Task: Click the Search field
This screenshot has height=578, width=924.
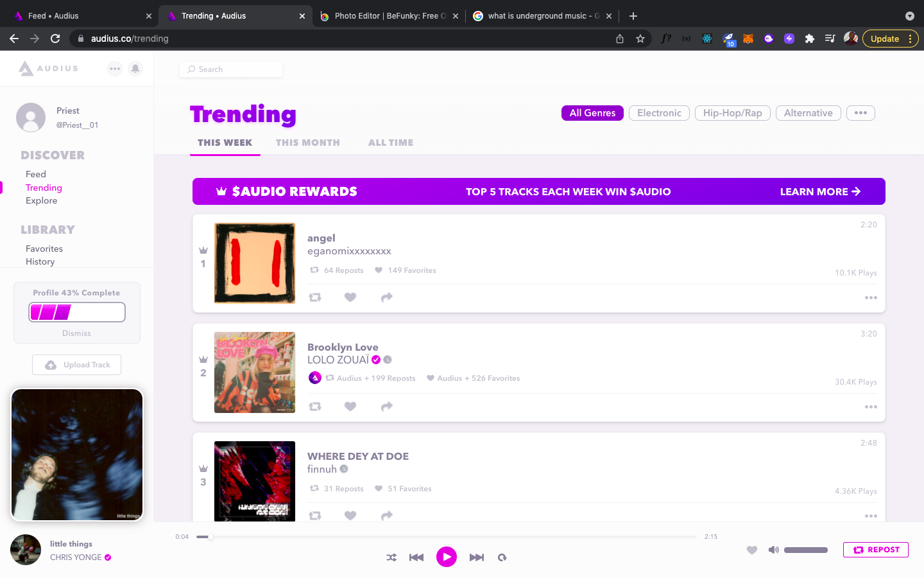Action: pyautogui.click(x=231, y=69)
